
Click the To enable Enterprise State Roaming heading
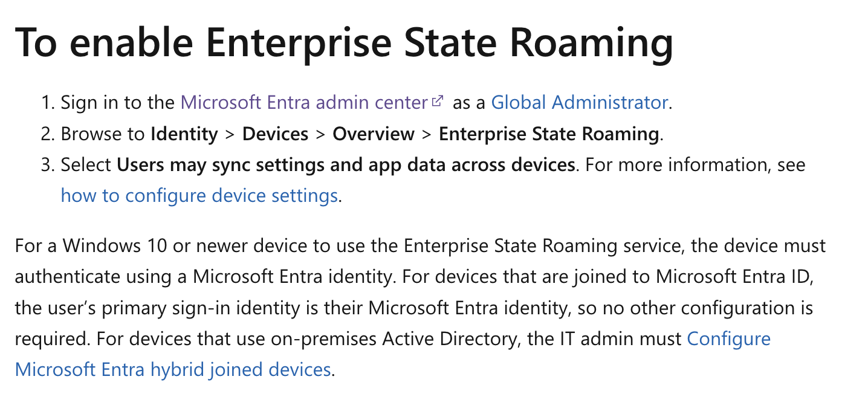[x=344, y=42]
